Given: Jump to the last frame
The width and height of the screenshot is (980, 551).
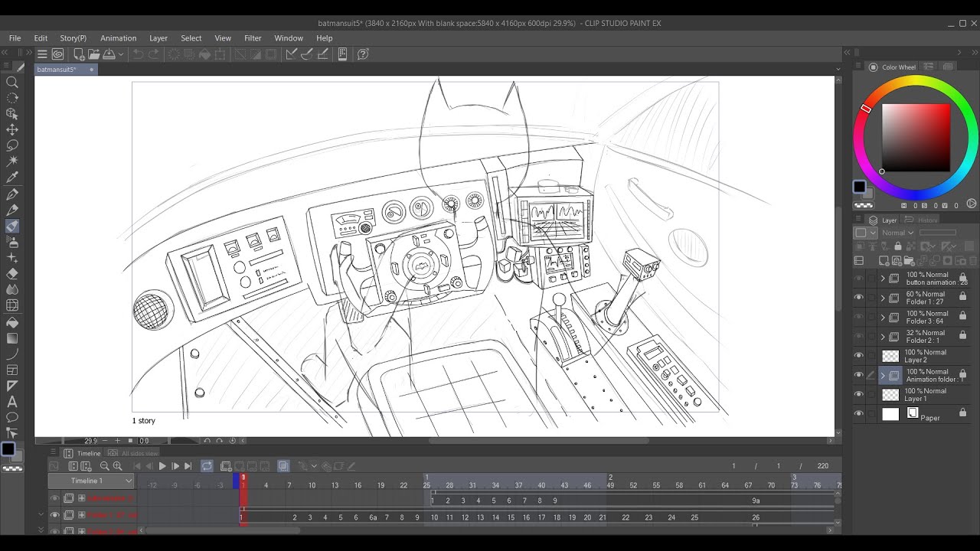Looking at the screenshot, I should (x=188, y=466).
